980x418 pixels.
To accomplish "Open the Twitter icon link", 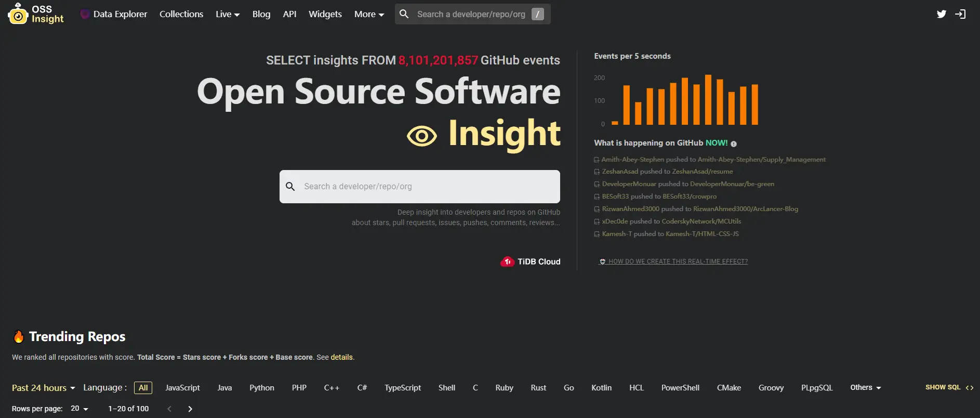I will (x=941, y=14).
